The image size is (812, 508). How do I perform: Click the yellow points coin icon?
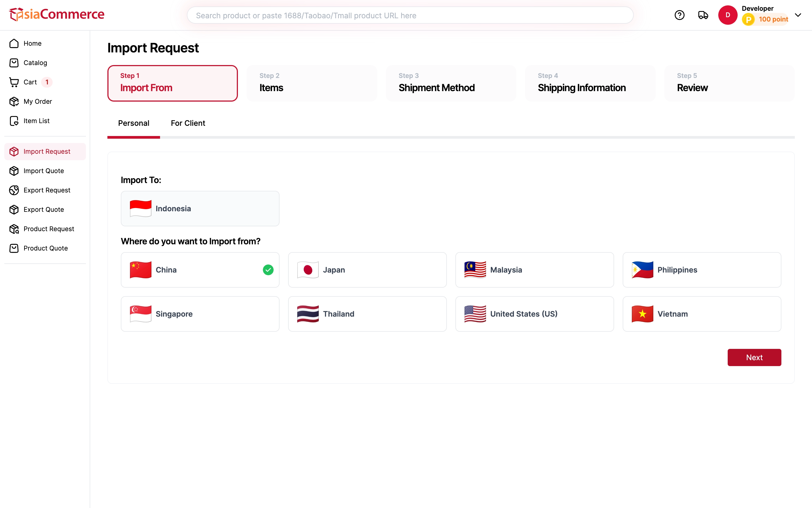[x=748, y=19]
